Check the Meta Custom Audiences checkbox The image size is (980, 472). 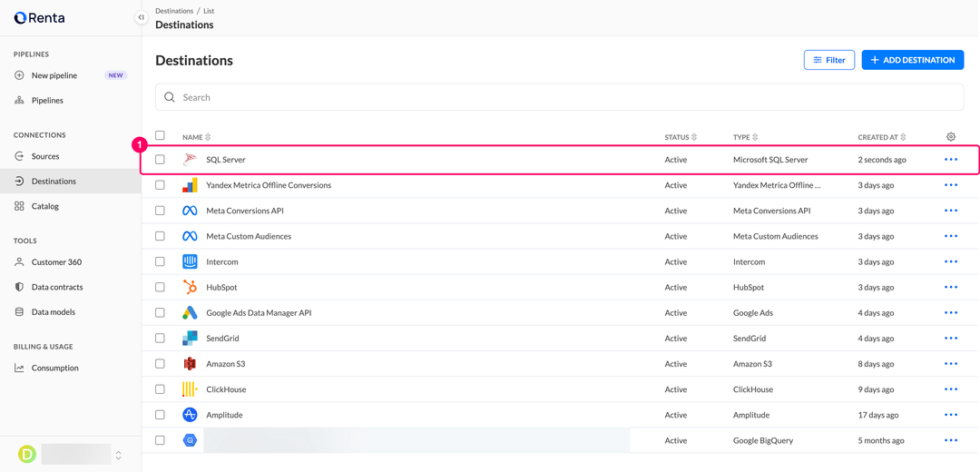click(x=160, y=236)
